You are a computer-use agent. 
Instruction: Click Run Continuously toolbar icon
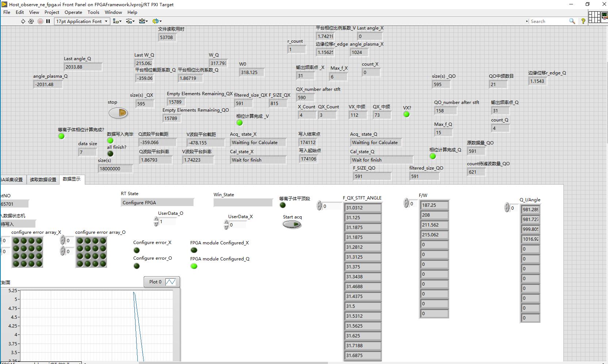(x=31, y=22)
